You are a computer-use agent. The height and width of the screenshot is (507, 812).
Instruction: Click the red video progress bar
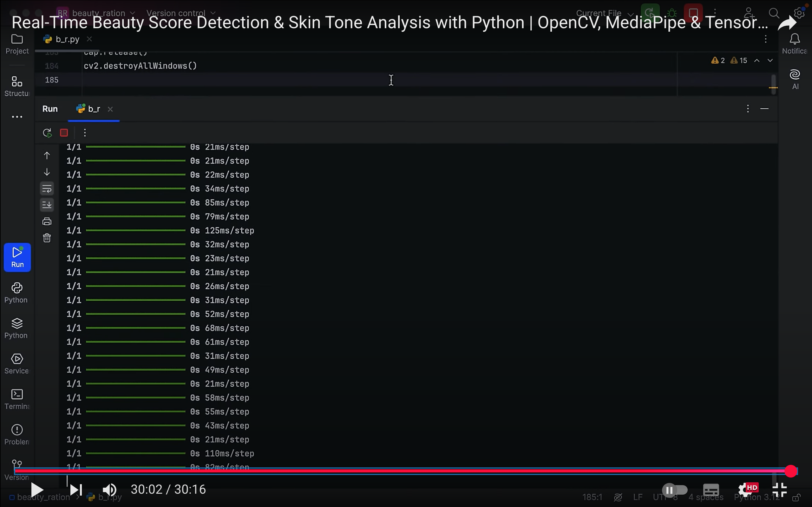403,471
